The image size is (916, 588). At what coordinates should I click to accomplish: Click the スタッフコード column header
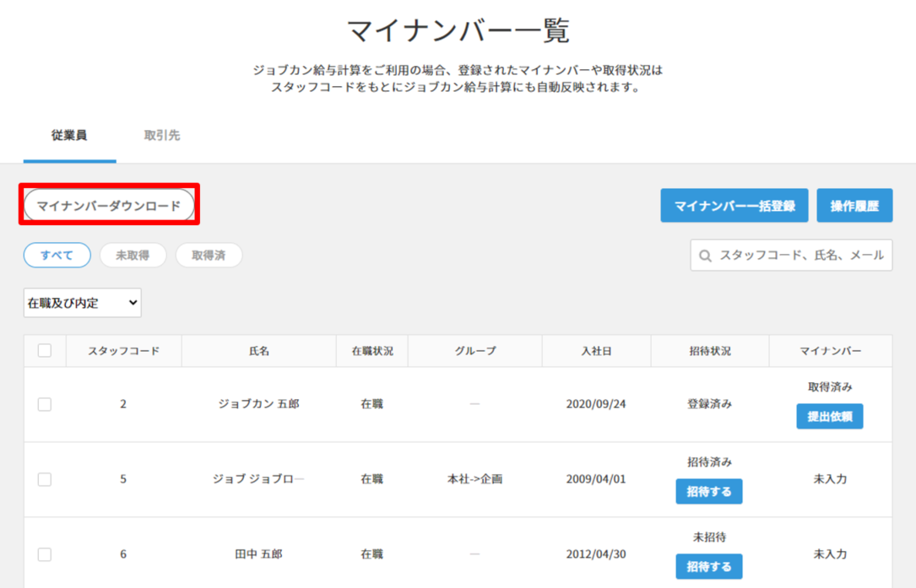(123, 351)
